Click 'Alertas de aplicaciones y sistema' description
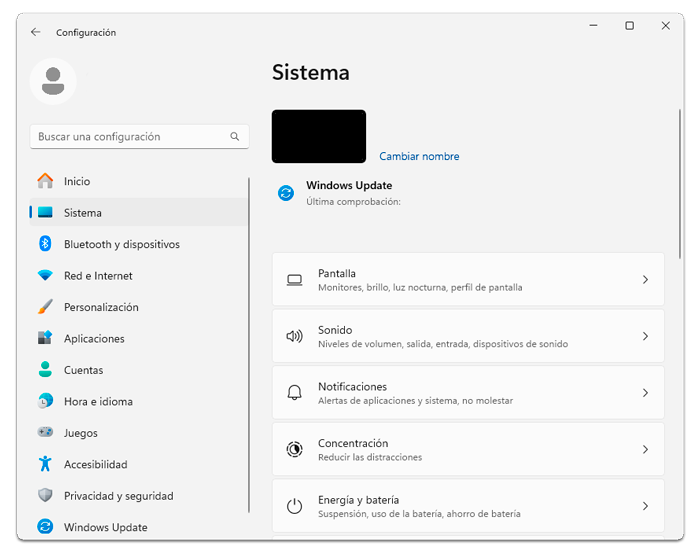This screenshot has width=700, height=552. [416, 401]
